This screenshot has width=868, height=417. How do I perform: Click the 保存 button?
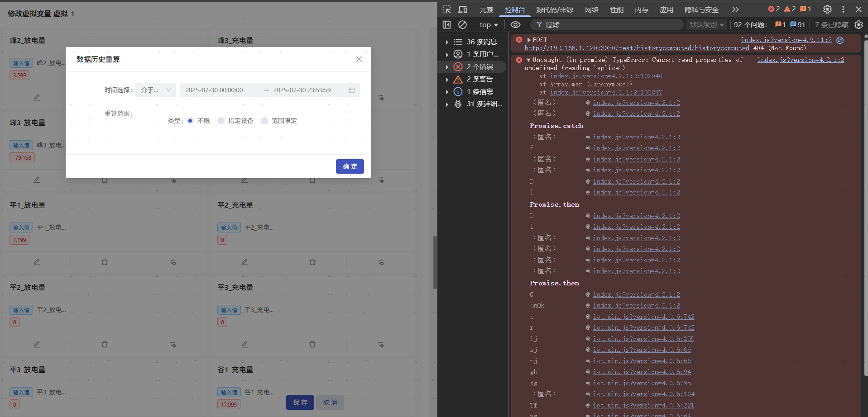pos(300,403)
